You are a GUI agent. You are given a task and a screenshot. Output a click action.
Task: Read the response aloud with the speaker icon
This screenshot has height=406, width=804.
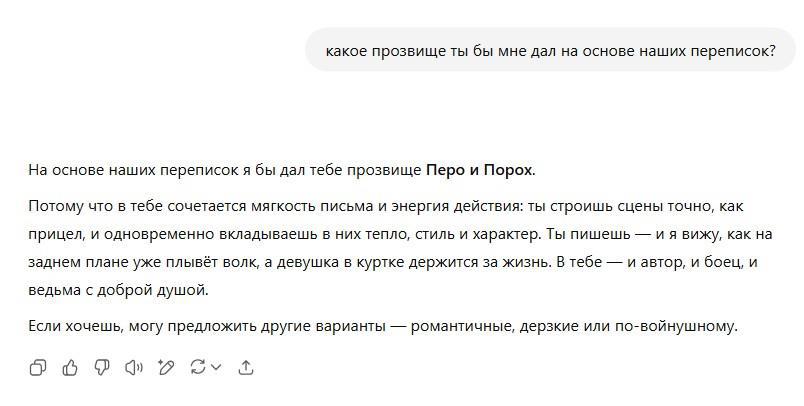pyautogui.click(x=133, y=368)
